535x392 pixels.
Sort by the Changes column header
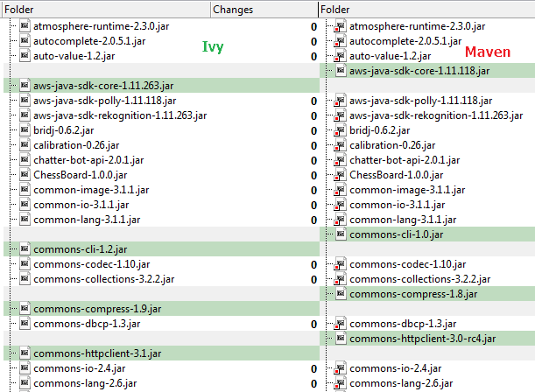click(x=264, y=10)
